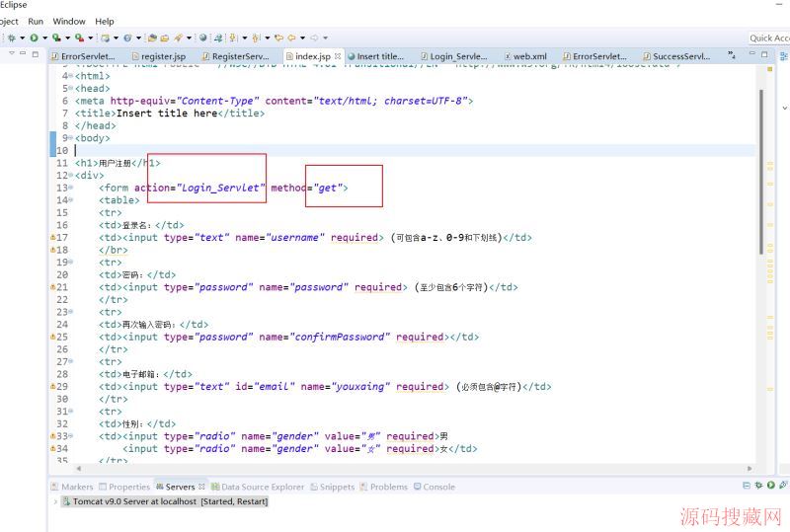Open ErrorServlet tab next to register.jsp
Image resolution: width=790 pixels, height=532 pixels.
click(x=83, y=56)
